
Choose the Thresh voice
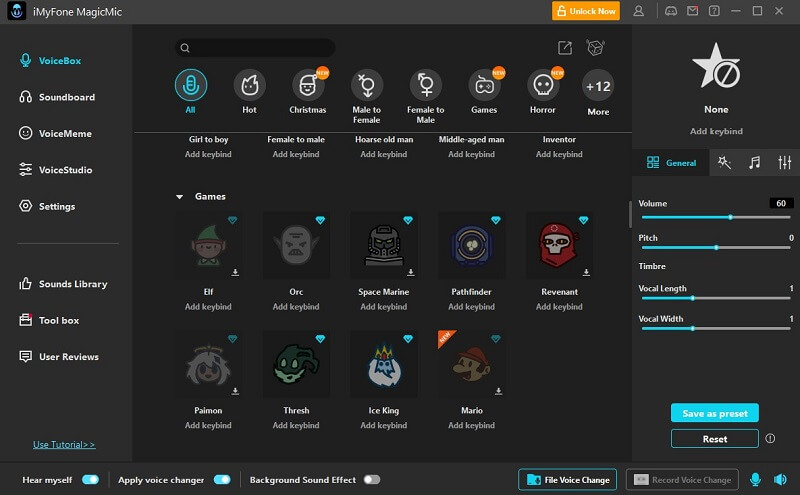pyautogui.click(x=296, y=364)
